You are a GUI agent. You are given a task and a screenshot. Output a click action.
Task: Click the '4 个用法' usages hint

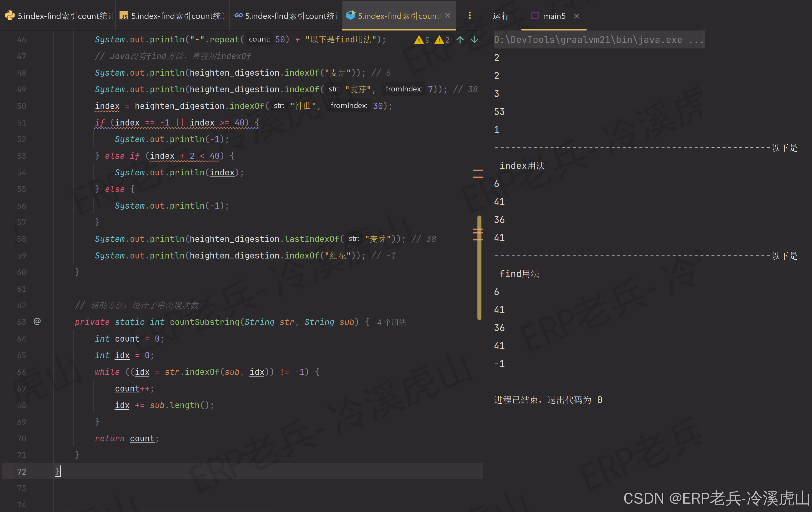point(392,322)
